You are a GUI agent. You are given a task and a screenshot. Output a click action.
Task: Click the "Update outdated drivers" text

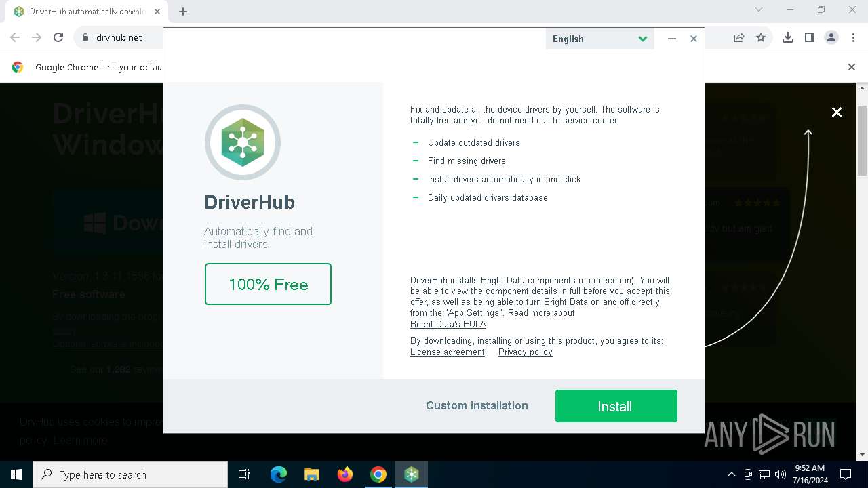point(474,142)
